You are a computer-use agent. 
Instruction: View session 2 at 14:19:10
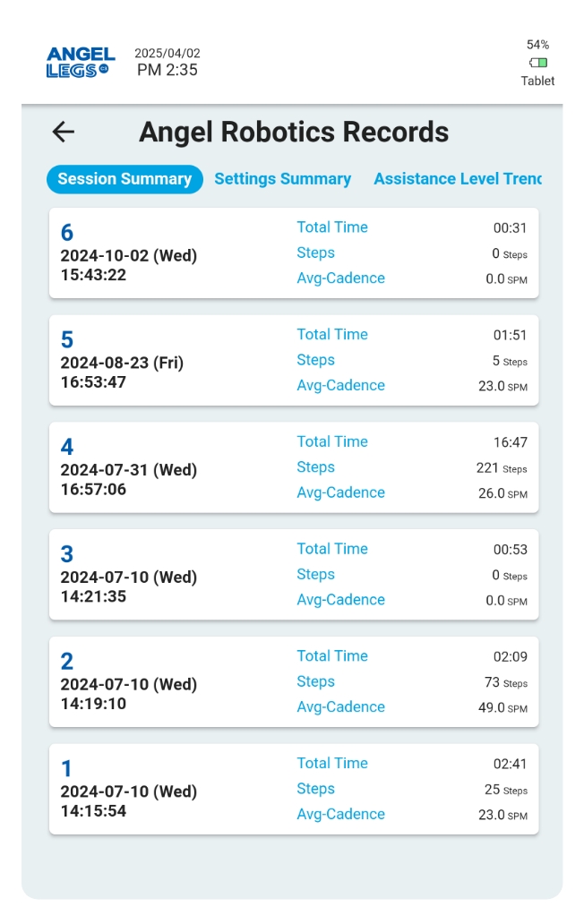tap(294, 682)
